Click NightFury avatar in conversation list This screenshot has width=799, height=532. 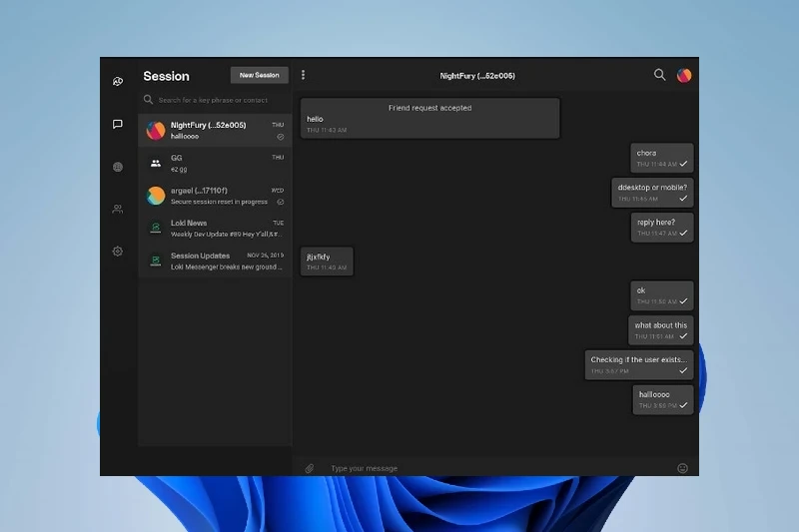156,131
